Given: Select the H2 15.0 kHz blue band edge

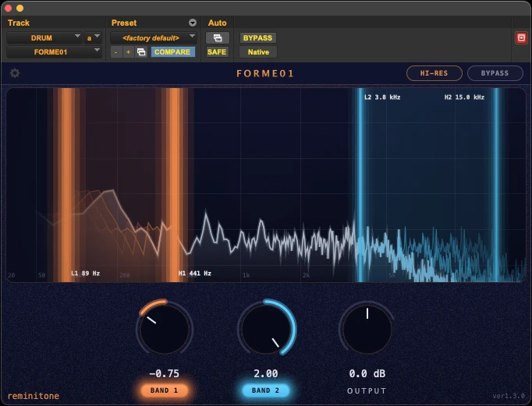Looking at the screenshot, I should [x=496, y=185].
